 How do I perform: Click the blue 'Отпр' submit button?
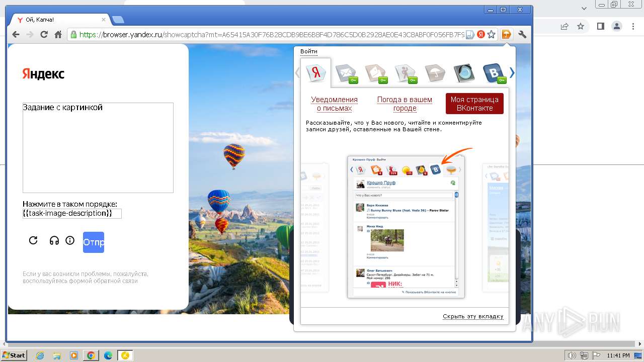[x=94, y=242]
